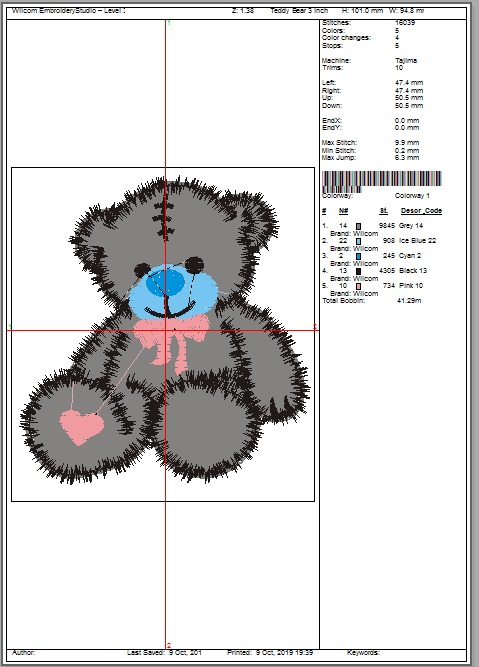The width and height of the screenshot is (479, 667).
Task: Click the pink heart on bear's foot
Action: 81,427
